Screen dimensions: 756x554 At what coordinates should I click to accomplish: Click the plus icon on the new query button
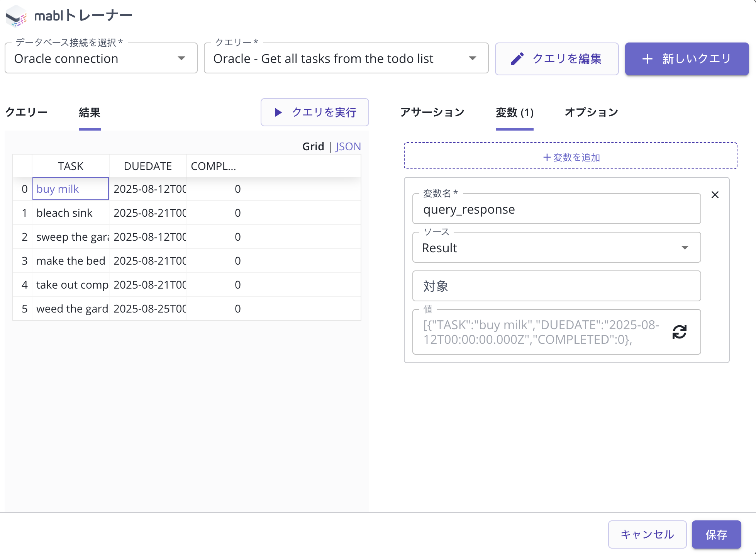647,59
